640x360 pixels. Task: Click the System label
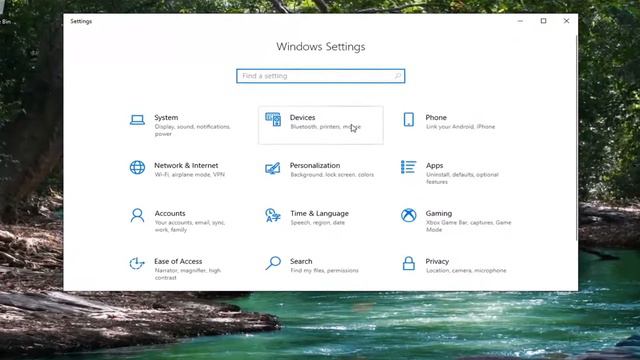point(166,118)
